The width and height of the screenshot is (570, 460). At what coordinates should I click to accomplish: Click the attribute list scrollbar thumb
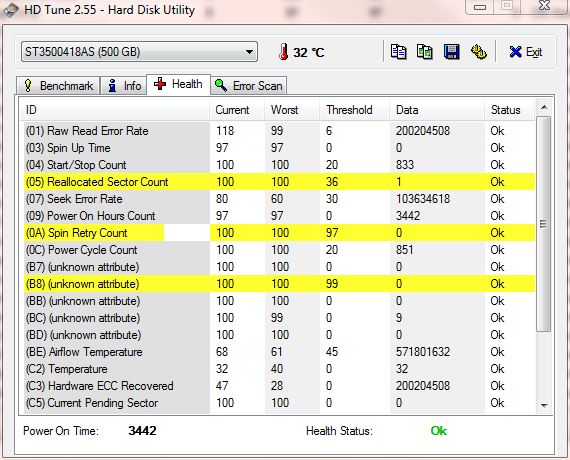[543, 224]
